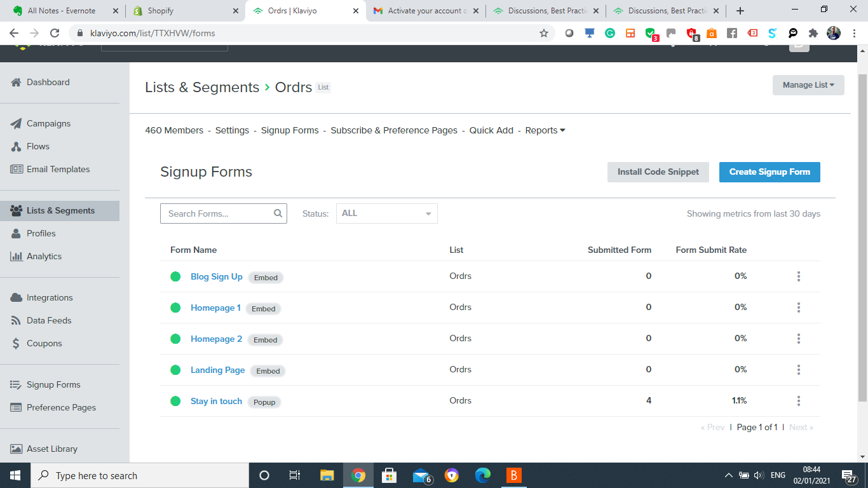The image size is (868, 488).
Task: Click the Grammarly extension icon
Action: [610, 33]
